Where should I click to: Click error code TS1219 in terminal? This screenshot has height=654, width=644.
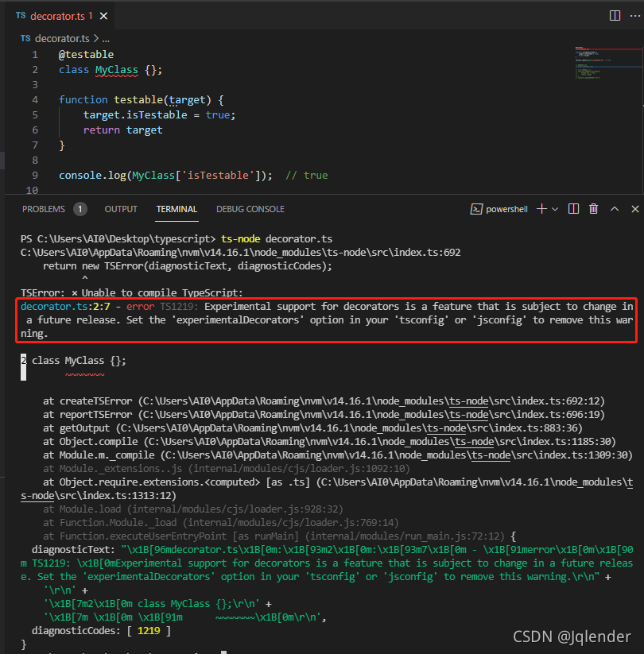click(177, 307)
